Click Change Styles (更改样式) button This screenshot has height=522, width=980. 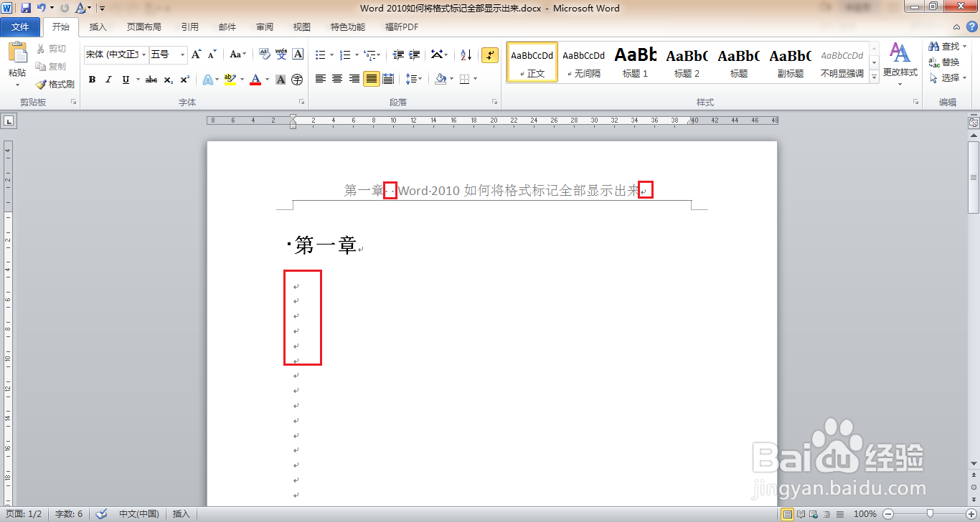(900, 63)
